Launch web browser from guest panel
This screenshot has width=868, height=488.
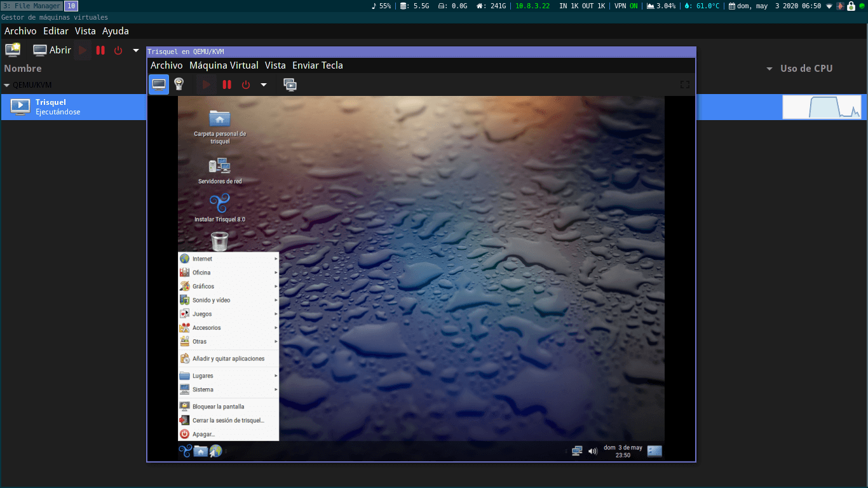click(215, 451)
